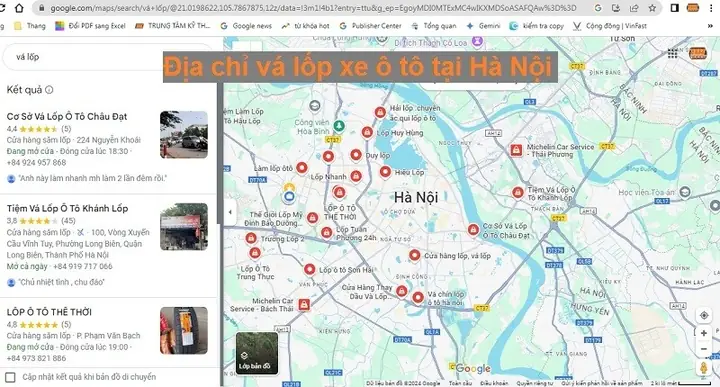Click the Quyền riêng tư link
The width and height of the screenshot is (720, 387).
(x=535, y=383)
